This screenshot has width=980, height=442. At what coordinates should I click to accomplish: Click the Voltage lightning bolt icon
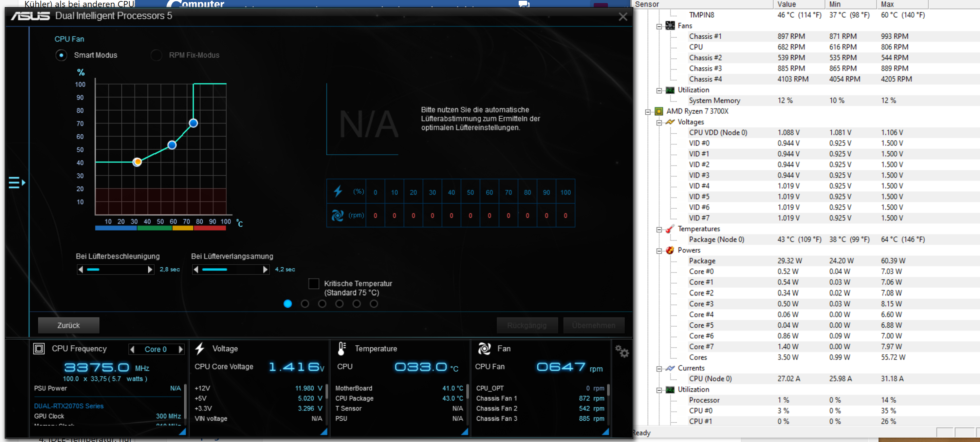(x=200, y=348)
